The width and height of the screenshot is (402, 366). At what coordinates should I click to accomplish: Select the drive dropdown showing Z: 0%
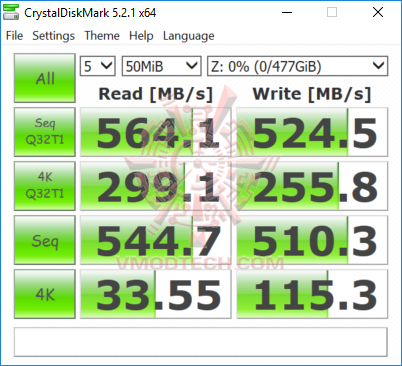pyautogui.click(x=297, y=66)
